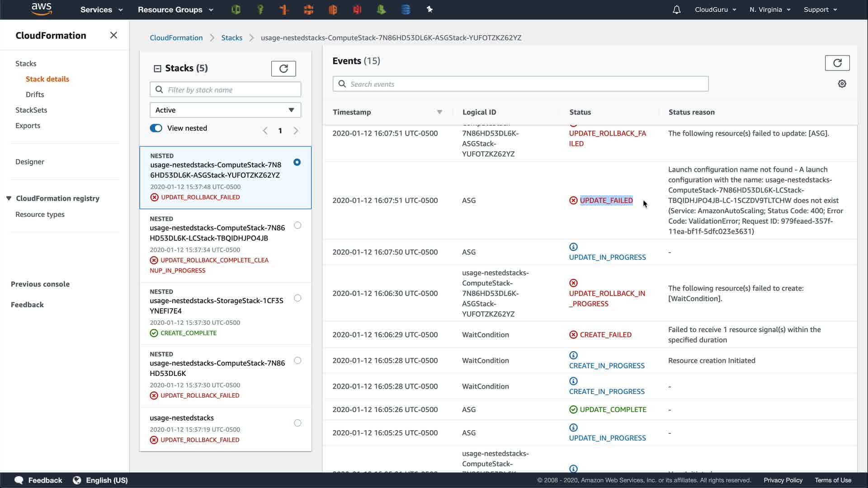Click the Search events field
The image size is (868, 488).
click(x=520, y=84)
